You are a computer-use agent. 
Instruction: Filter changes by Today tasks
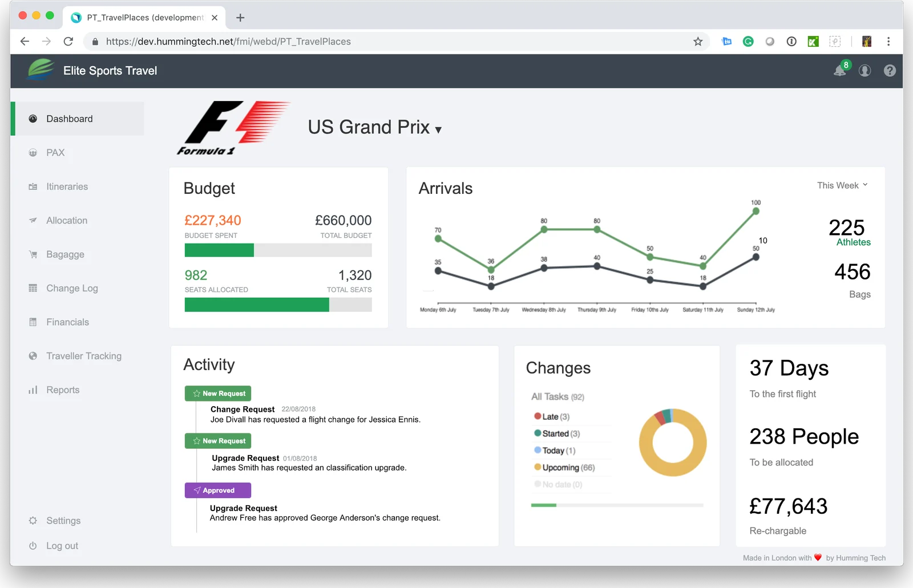click(x=555, y=451)
